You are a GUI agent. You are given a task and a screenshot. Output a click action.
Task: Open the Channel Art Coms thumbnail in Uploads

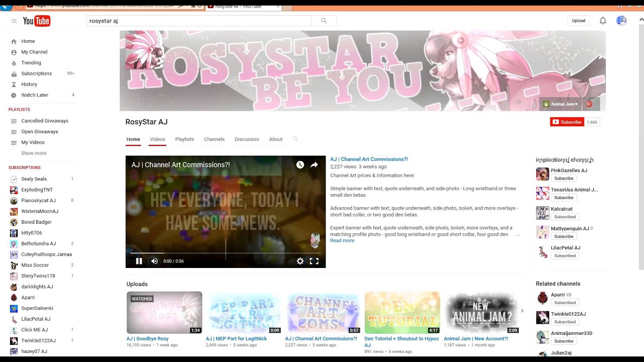pyautogui.click(x=323, y=313)
